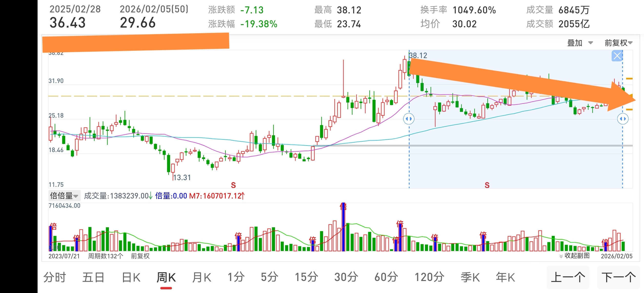Click the 13.31 low price label

[182, 178]
